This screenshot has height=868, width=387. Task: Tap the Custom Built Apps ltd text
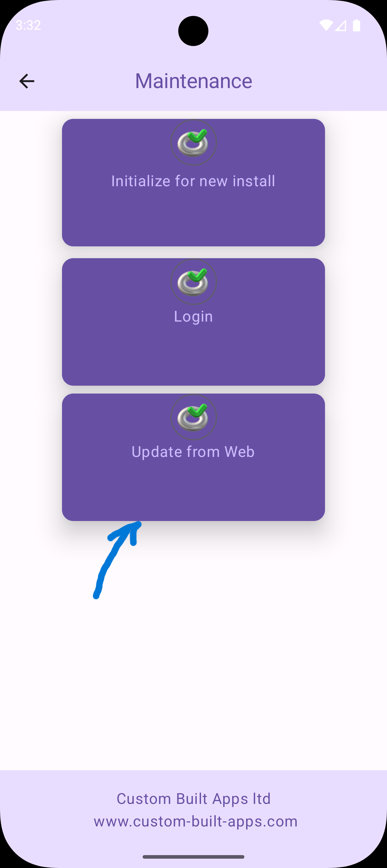193,799
